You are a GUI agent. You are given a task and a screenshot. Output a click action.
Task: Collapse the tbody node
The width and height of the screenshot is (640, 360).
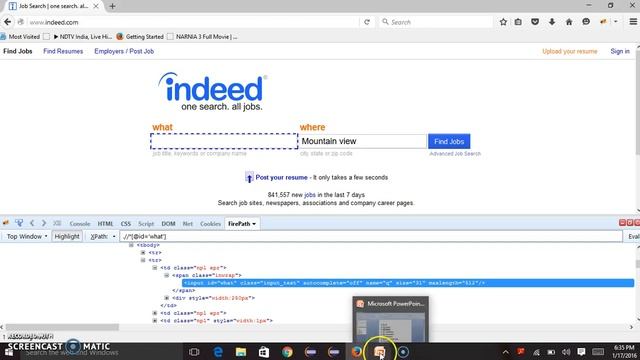131,245
